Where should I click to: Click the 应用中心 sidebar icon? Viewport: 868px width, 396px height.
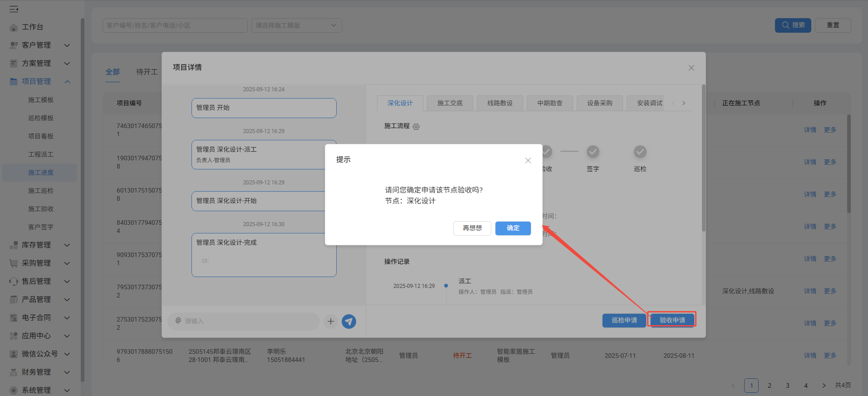[x=14, y=336]
